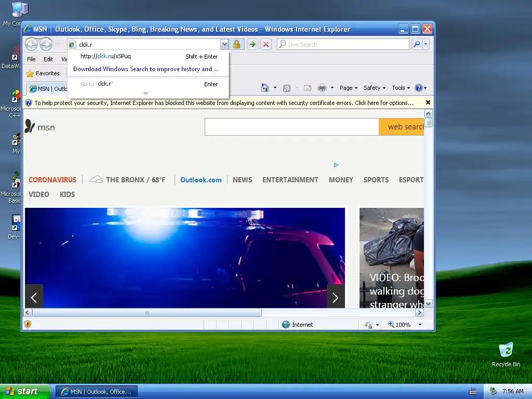The height and width of the screenshot is (399, 532).
Task: Click the vertical scrollbar up arrow
Action: [428, 114]
